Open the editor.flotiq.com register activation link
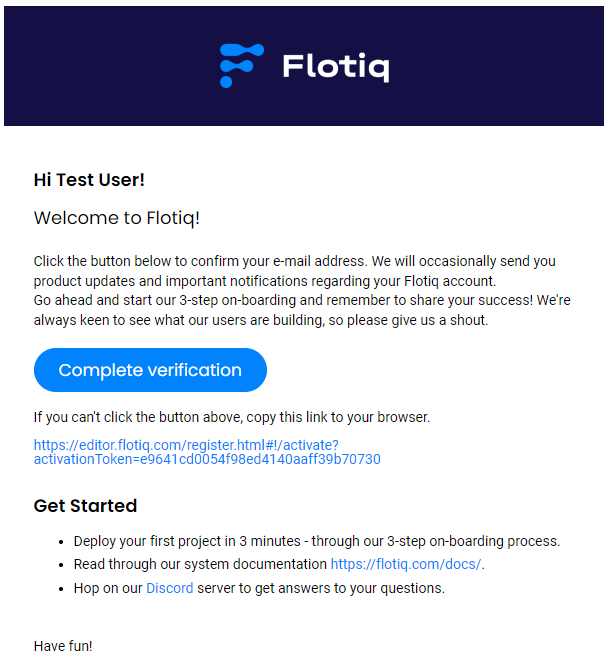The image size is (608, 661). tap(207, 452)
